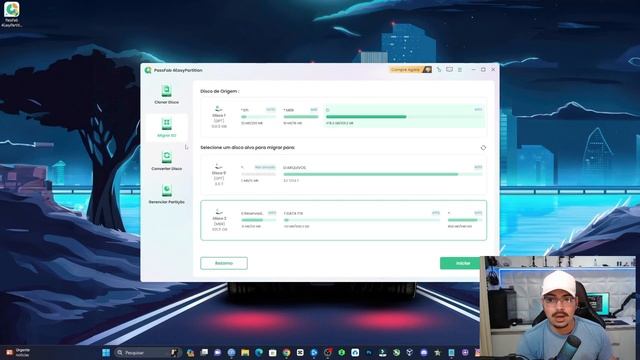Viewport: 640px width, 360px height.
Task: Click the largest partition bar of Disco 1
Action: (x=404, y=117)
